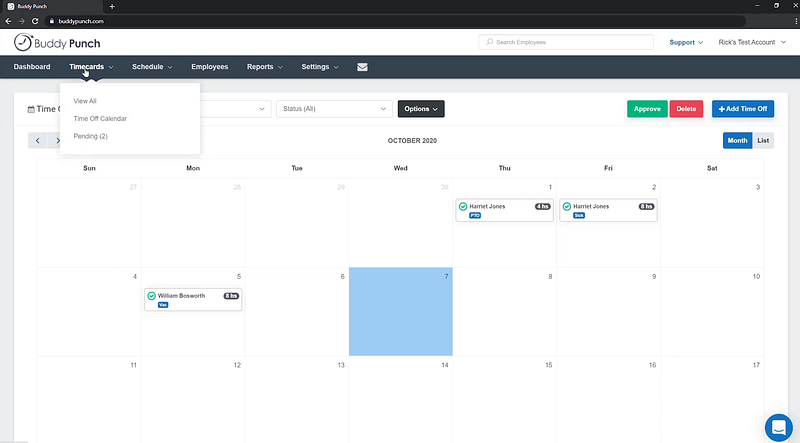The height and width of the screenshot is (443, 800).
Task: Click the Sick tag on Harriet Jones entry
Action: 579,215
